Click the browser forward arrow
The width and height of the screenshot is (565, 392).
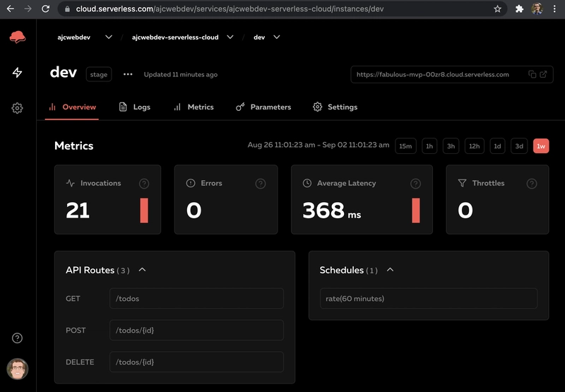28,8
